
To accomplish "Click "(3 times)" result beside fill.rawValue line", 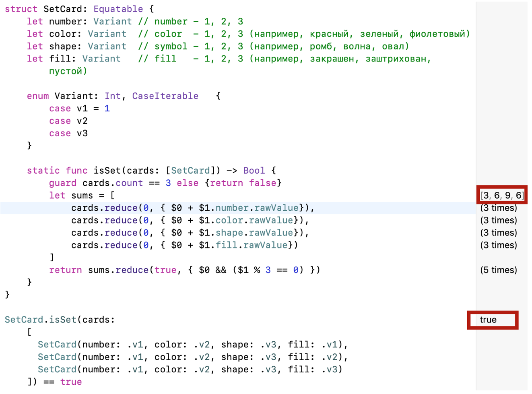I will point(499,245).
